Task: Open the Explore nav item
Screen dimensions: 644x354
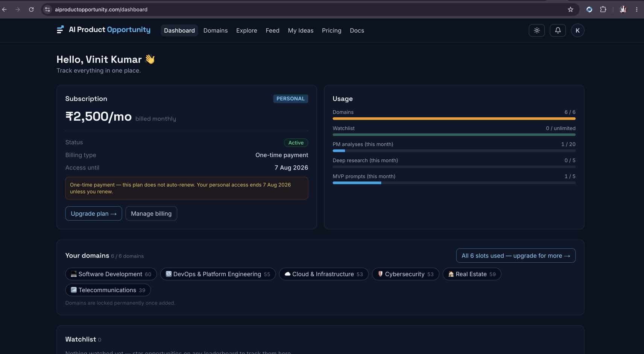Action: click(x=247, y=30)
